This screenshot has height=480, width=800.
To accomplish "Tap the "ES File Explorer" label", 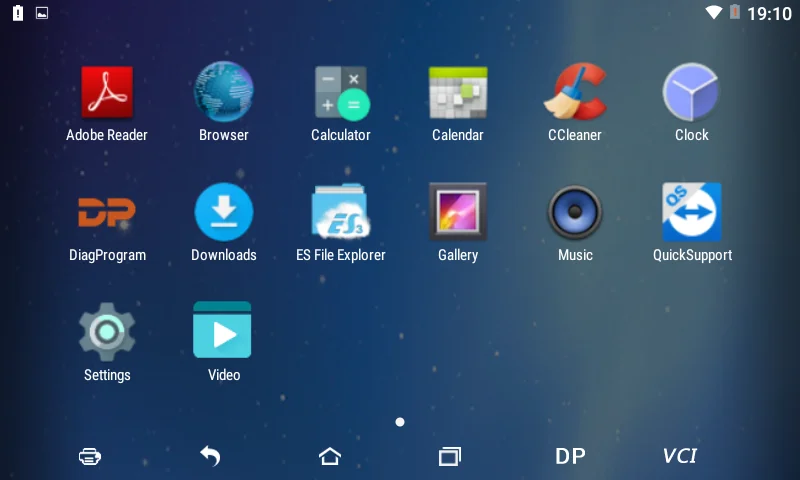I will click(341, 255).
